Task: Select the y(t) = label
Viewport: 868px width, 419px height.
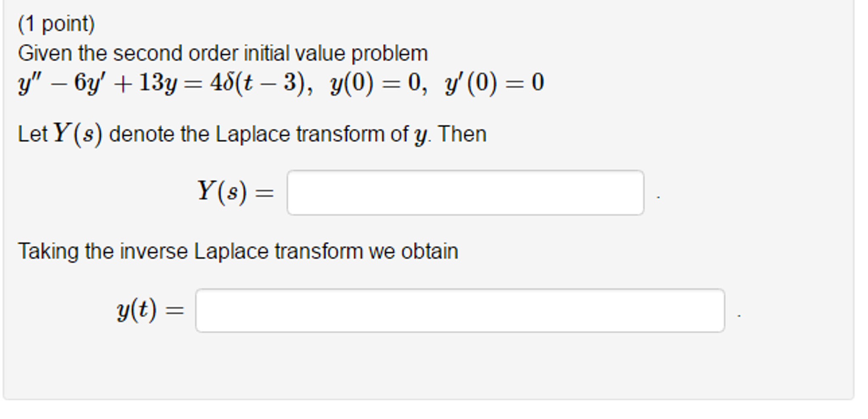Action: [x=151, y=311]
